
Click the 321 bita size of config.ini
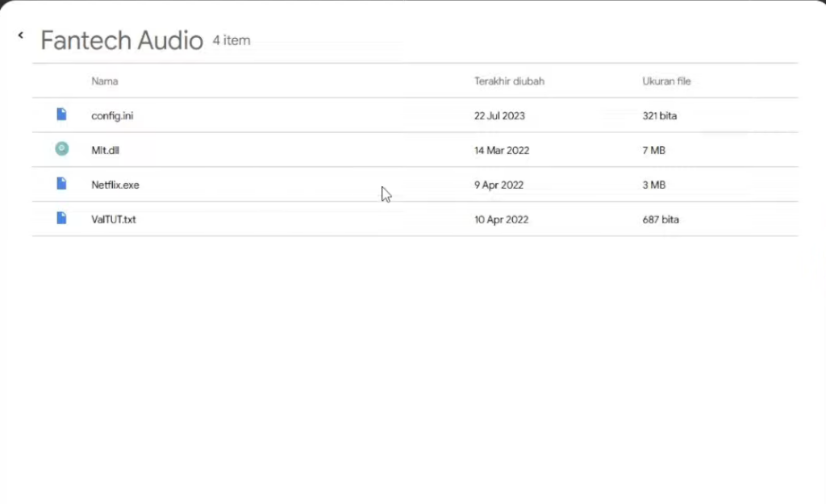pyautogui.click(x=659, y=115)
